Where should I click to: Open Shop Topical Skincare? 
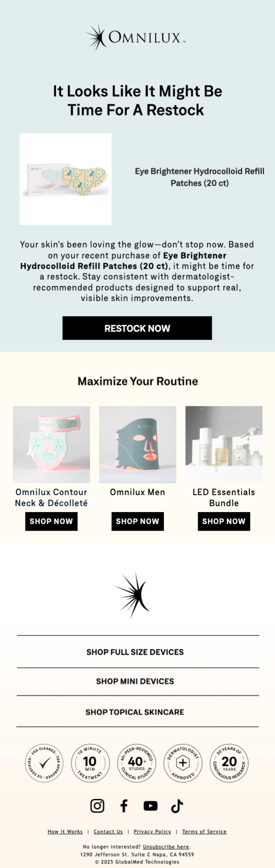pyautogui.click(x=135, y=712)
